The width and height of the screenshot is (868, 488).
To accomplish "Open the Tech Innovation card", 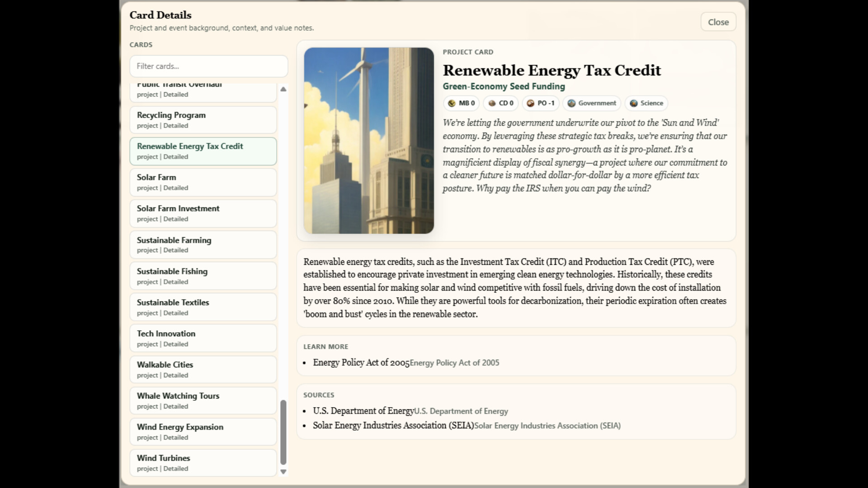I will tap(203, 338).
